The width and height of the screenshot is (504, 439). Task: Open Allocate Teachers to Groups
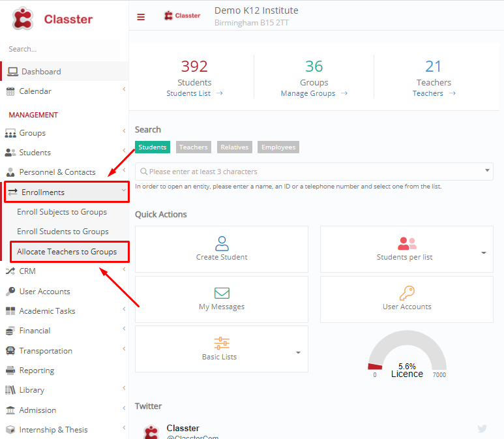point(67,252)
